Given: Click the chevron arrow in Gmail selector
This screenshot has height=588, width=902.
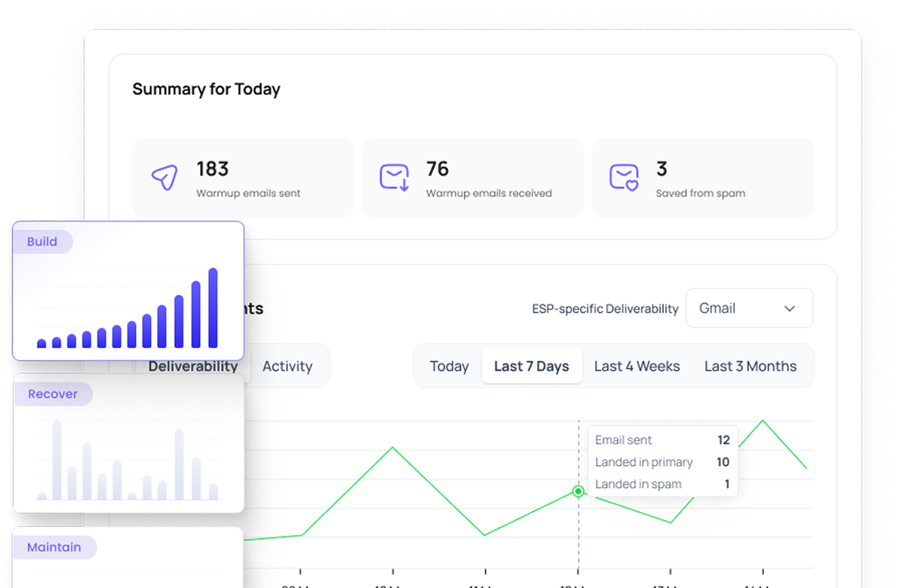Looking at the screenshot, I should [790, 308].
